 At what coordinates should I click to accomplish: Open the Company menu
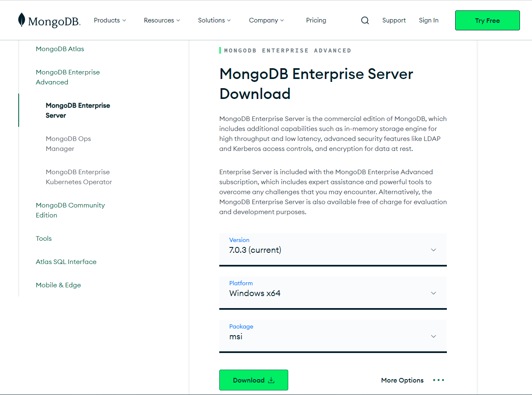pos(266,20)
